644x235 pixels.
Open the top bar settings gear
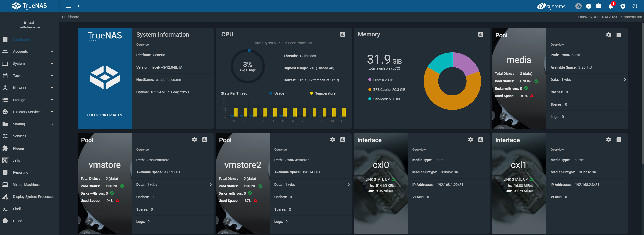pyautogui.click(x=623, y=6)
